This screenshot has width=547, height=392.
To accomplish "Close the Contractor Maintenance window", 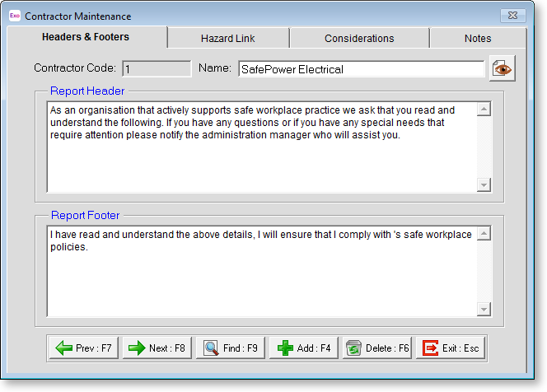I will 512,16.
